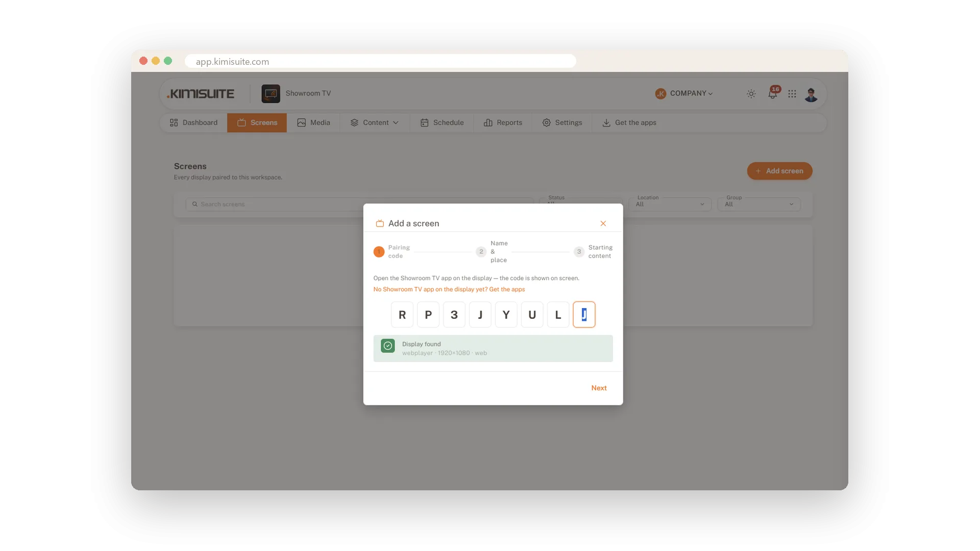The image size is (980, 551).
Task: Click the Kimisuite logo
Action: [x=201, y=94]
